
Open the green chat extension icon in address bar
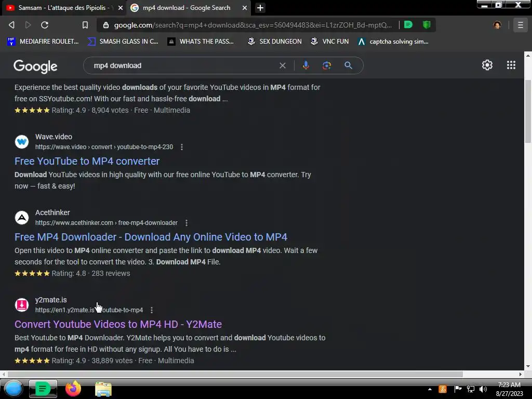[408, 24]
